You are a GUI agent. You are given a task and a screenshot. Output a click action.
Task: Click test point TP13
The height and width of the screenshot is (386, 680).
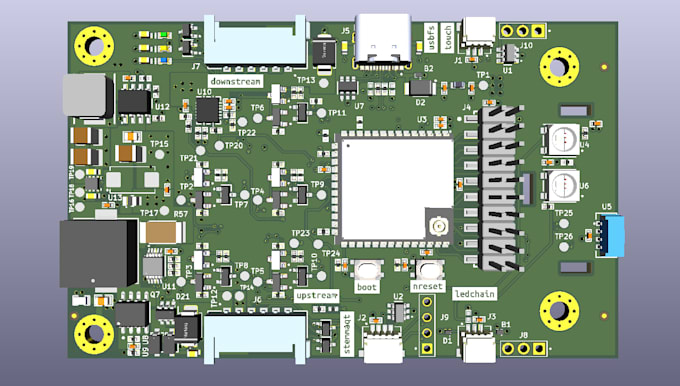tap(324, 83)
